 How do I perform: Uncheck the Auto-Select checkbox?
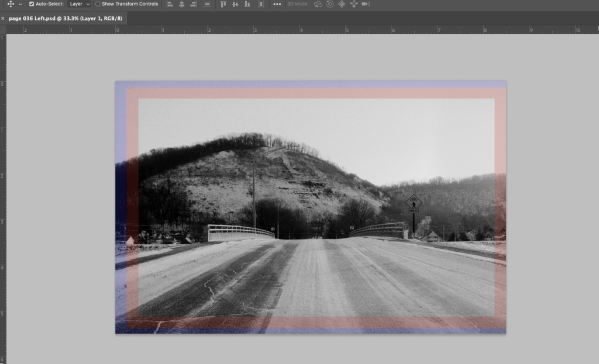32,4
